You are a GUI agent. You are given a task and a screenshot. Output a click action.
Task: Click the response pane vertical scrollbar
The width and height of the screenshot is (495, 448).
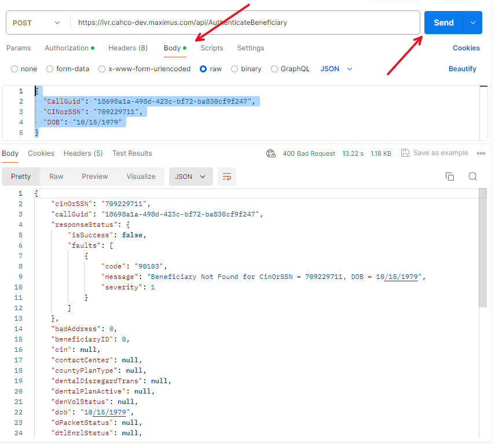coord(482,249)
